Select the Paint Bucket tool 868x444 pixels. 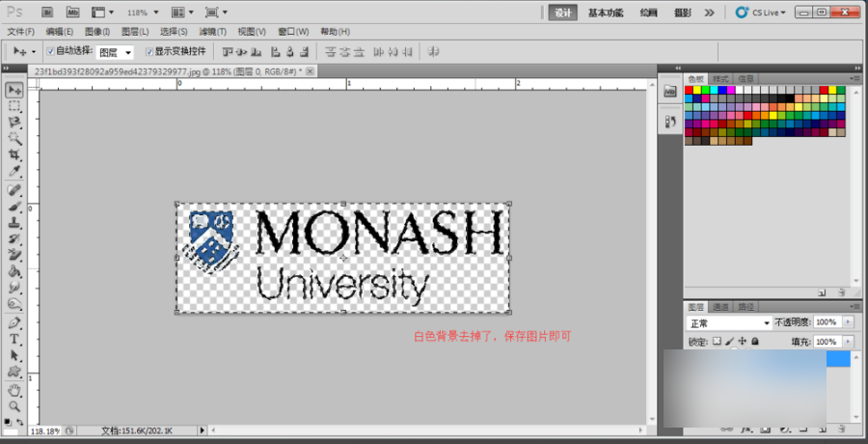(14, 271)
